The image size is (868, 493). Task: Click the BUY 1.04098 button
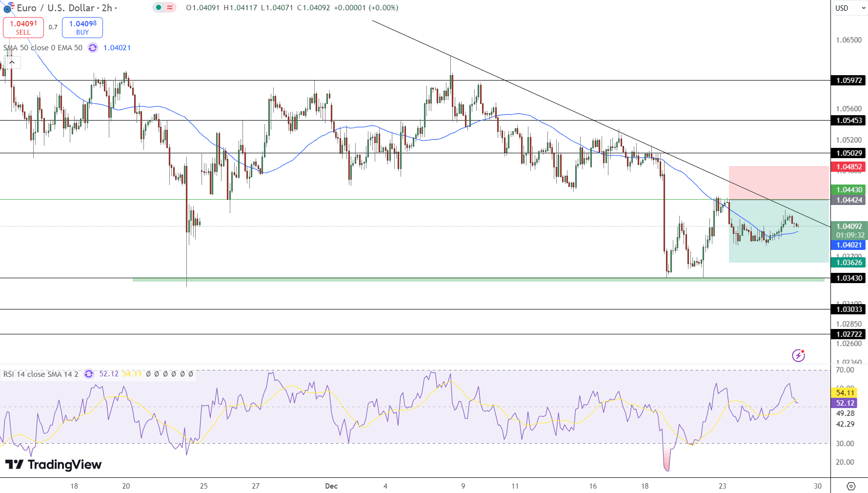point(82,27)
